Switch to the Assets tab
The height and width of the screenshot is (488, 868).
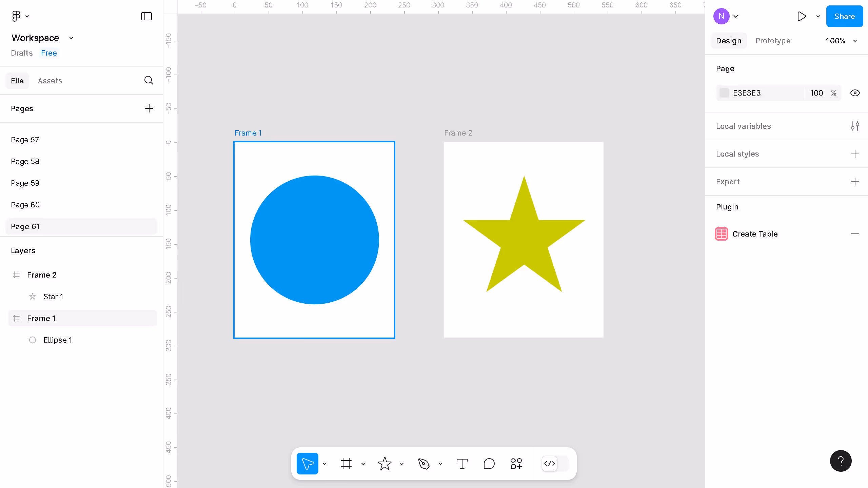point(50,81)
